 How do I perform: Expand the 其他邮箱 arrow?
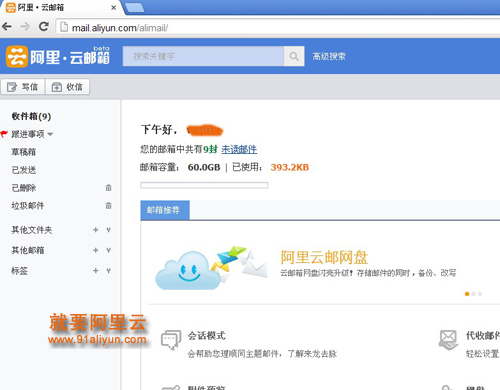click(x=108, y=250)
